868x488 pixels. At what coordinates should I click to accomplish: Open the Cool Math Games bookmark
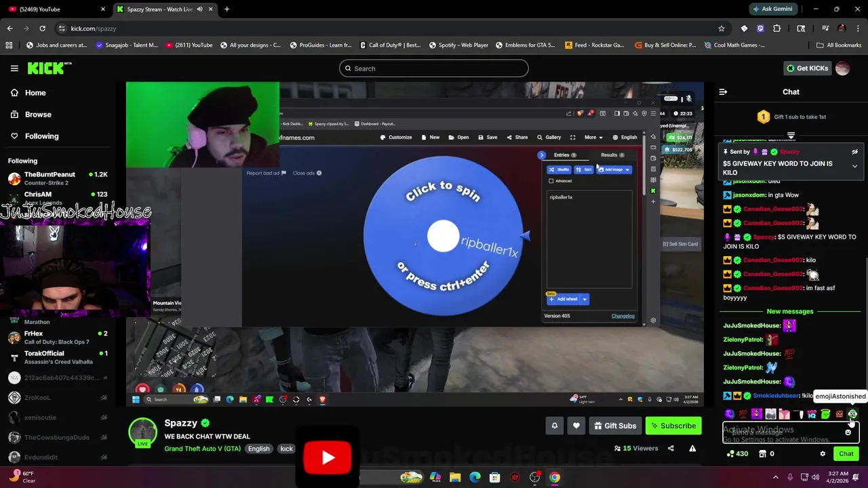click(734, 45)
